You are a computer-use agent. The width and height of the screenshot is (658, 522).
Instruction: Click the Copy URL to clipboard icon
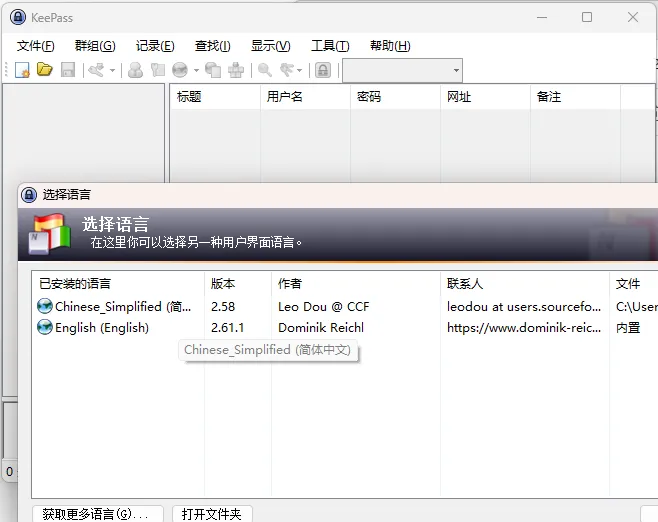(213, 70)
